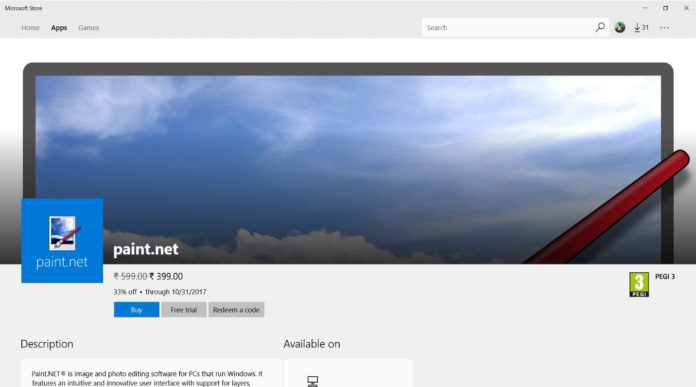
Task: Start the Free trial
Action: click(183, 310)
